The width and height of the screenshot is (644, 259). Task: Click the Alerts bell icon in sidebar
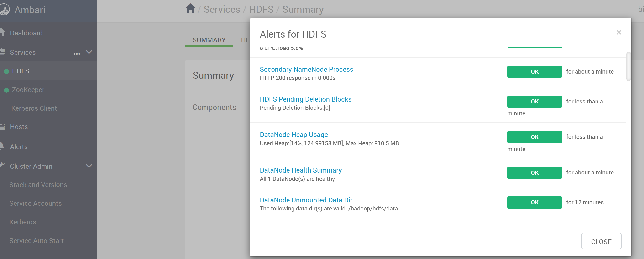(2, 146)
